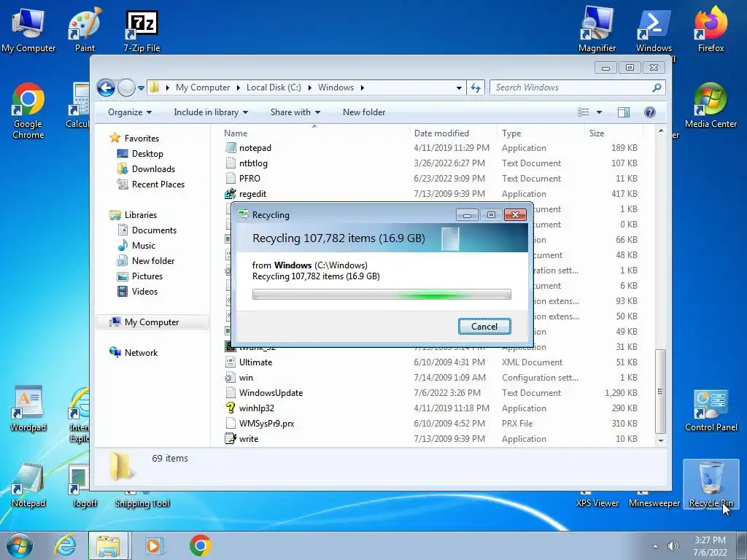Toggle the preview pane button
Screen dimensions: 747x560
(624, 112)
